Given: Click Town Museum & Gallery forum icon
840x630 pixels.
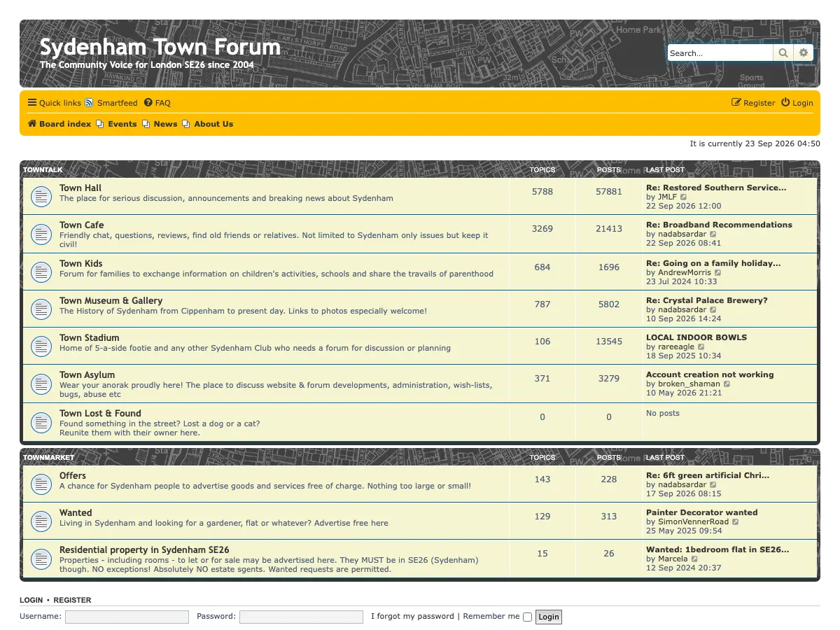Looking at the screenshot, I should coord(41,309).
